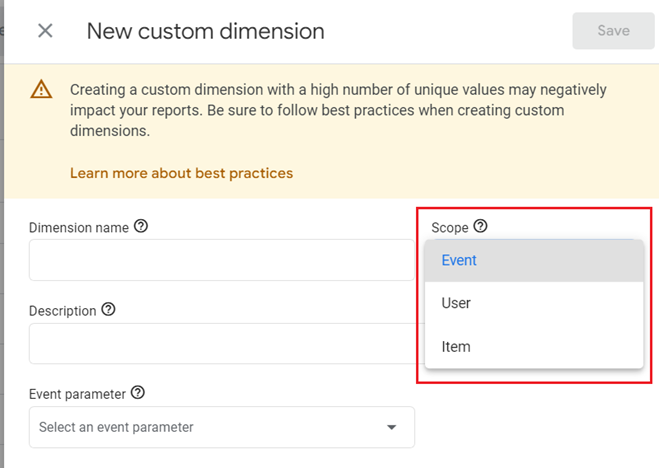Focus the Dimension name text field
Image resolution: width=659 pixels, height=468 pixels.
pyautogui.click(x=222, y=260)
